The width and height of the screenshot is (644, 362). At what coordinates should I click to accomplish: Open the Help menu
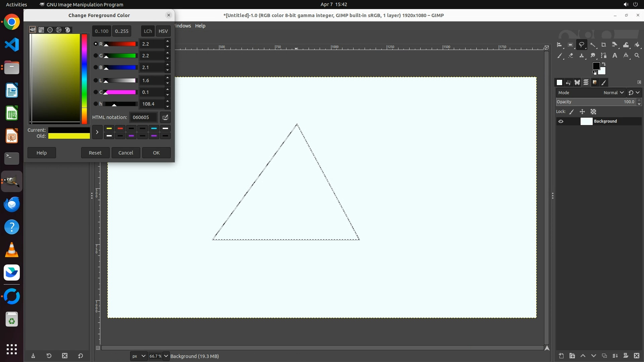coord(200,26)
